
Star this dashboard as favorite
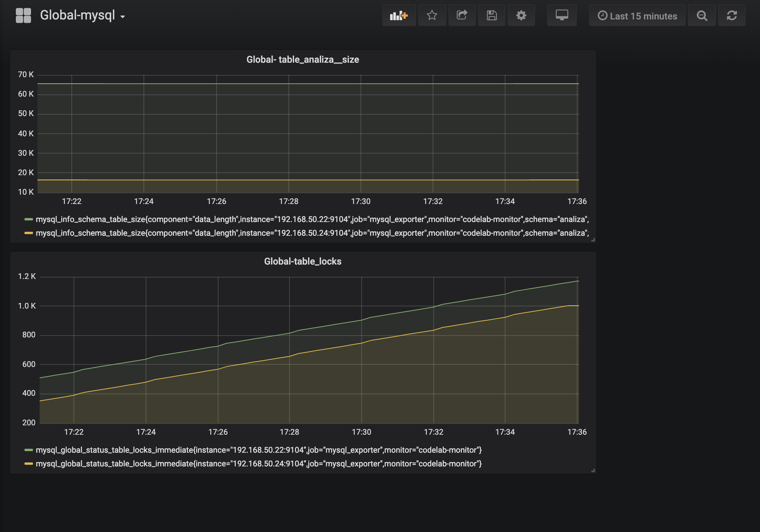432,15
